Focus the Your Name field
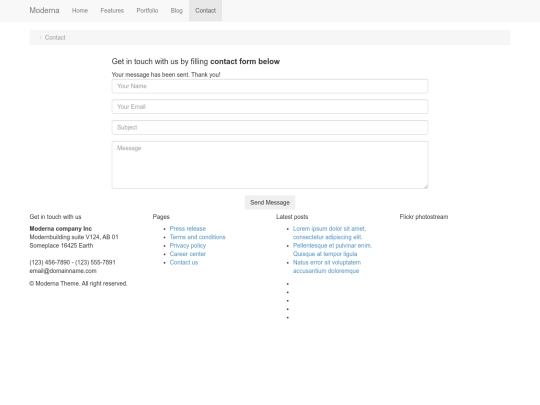Screen dimensions: 540x405 [270, 86]
